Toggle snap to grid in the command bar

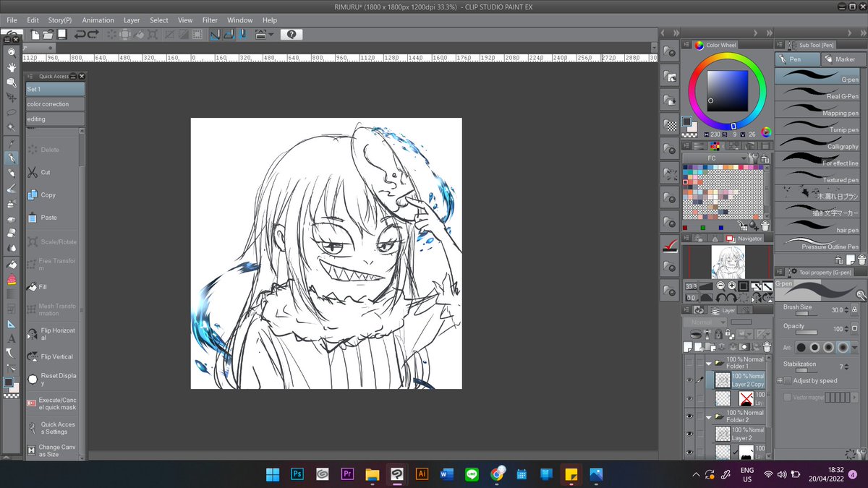242,34
